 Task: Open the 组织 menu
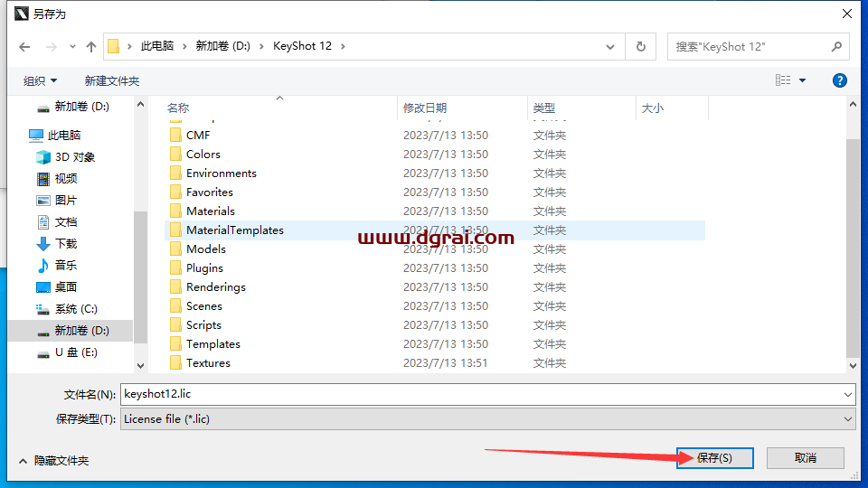[x=40, y=80]
